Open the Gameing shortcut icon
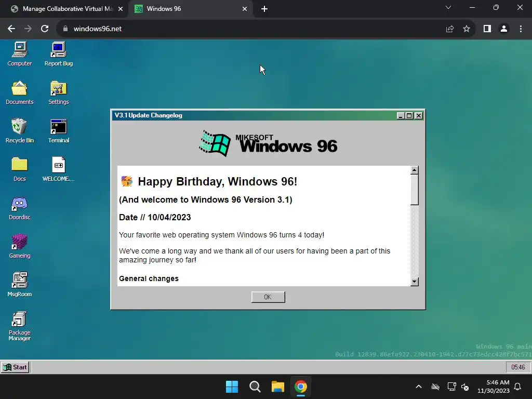The width and height of the screenshot is (532, 399). tap(20, 246)
